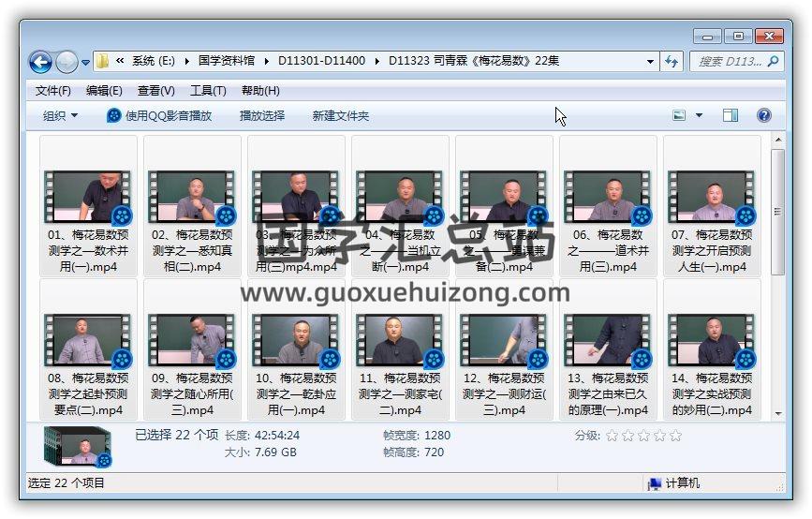
Task: Expand the 组织 dropdown menu
Action: pos(61,115)
